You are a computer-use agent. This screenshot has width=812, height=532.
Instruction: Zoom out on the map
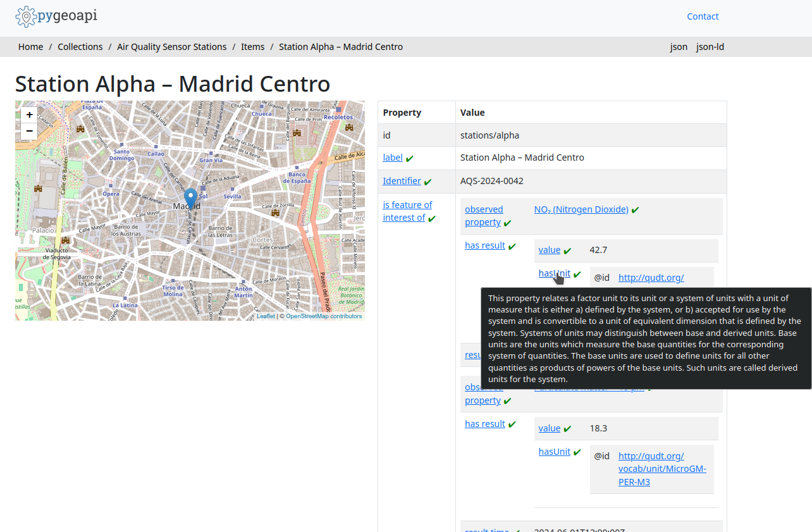(x=29, y=131)
